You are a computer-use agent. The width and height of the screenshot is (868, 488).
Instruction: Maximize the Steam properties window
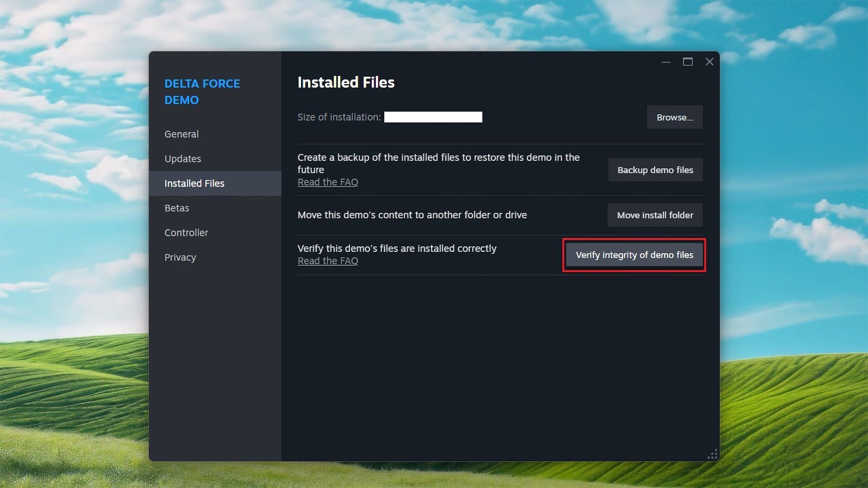[688, 62]
